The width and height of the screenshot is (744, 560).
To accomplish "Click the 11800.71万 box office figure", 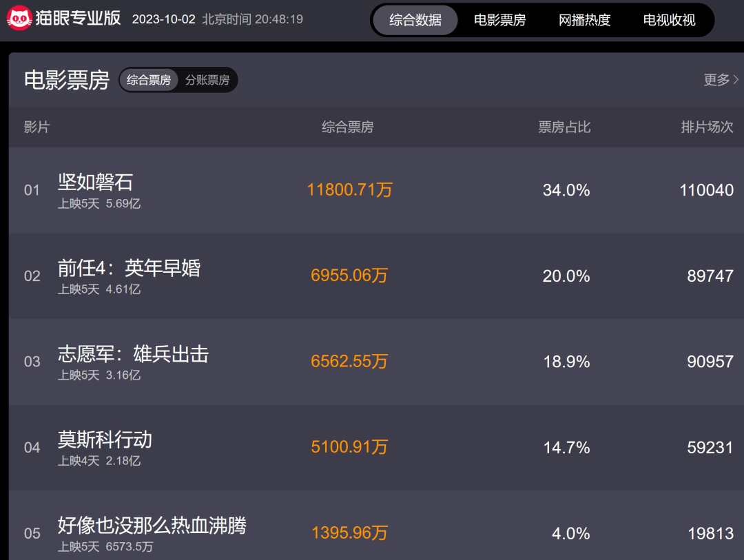I will click(x=349, y=190).
